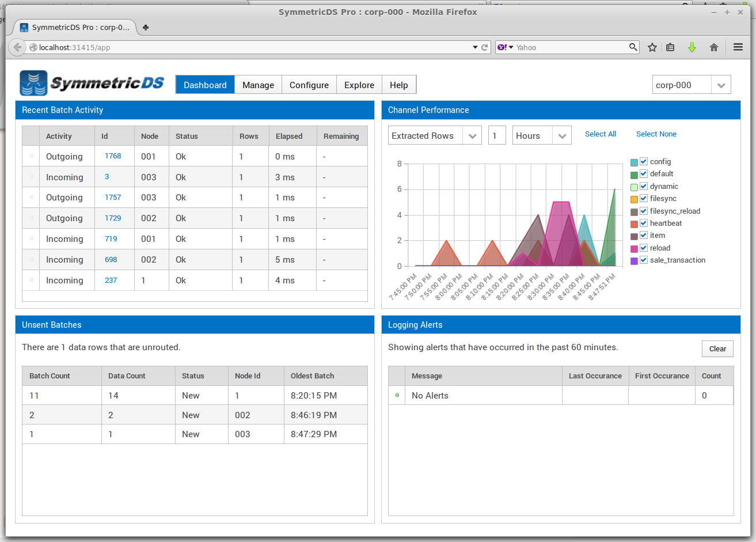Click the reload page icon in address bar
This screenshot has width=756, height=542.
tap(485, 47)
